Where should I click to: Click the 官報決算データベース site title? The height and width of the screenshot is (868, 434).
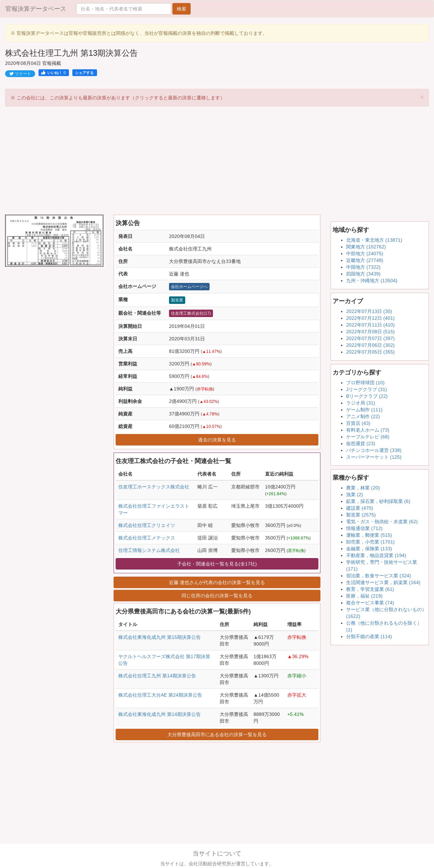click(x=35, y=9)
